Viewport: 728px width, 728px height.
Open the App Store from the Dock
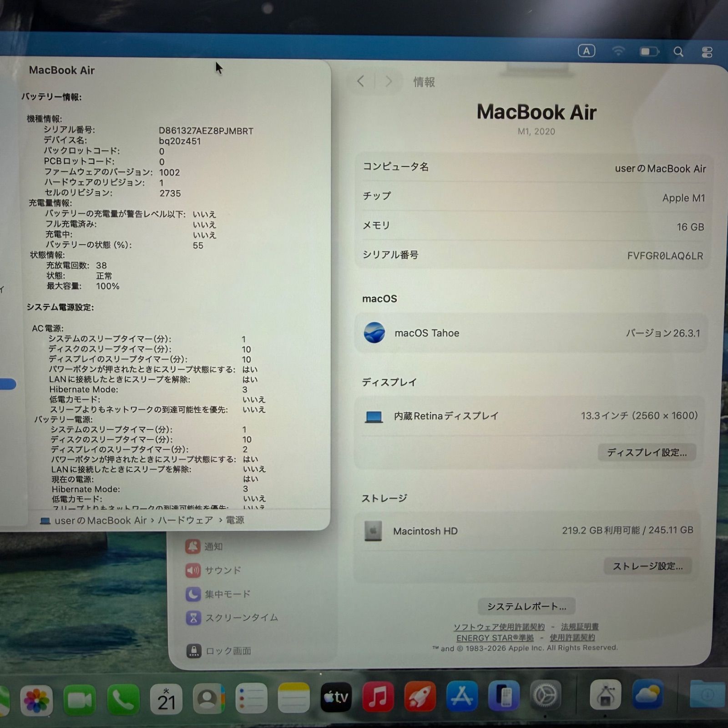(x=462, y=696)
